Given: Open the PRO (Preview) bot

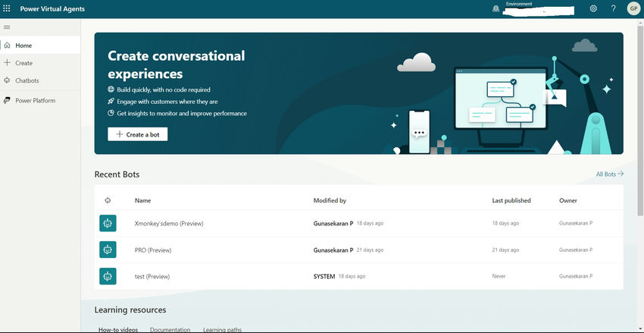Looking at the screenshot, I should [153, 250].
